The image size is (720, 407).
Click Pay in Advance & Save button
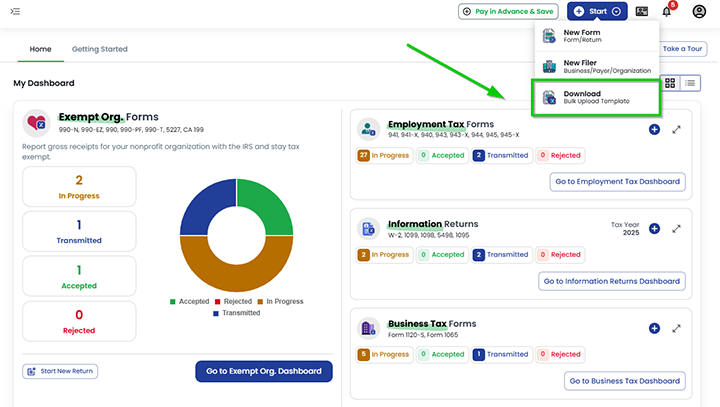click(x=507, y=12)
